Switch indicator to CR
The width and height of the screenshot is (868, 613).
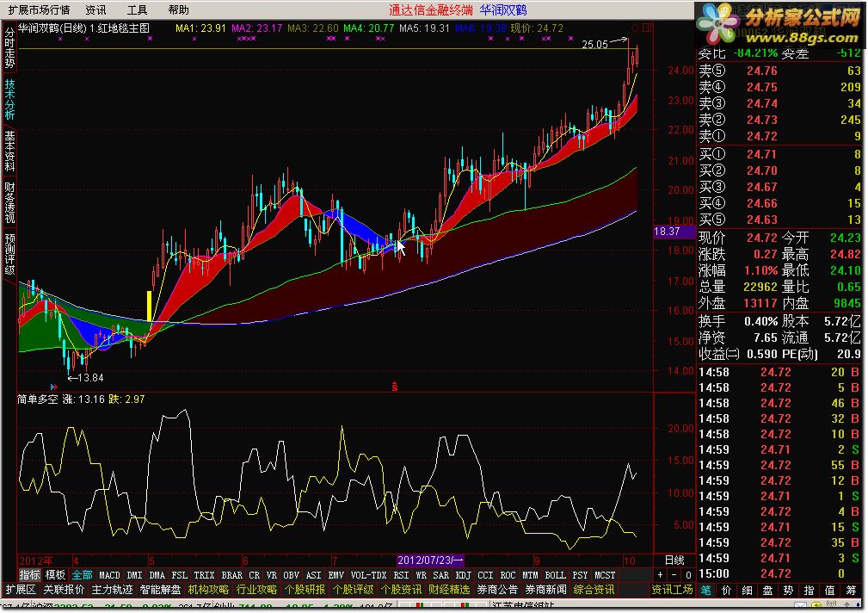click(254, 575)
